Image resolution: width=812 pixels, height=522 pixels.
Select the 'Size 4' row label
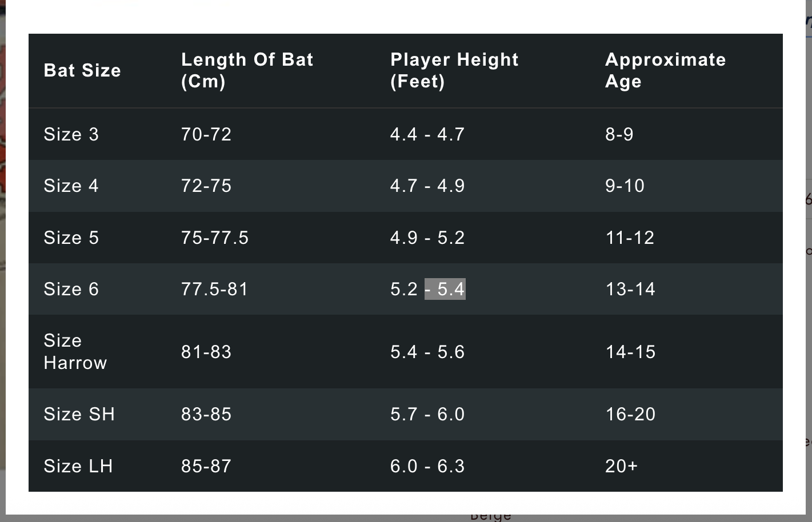71,186
